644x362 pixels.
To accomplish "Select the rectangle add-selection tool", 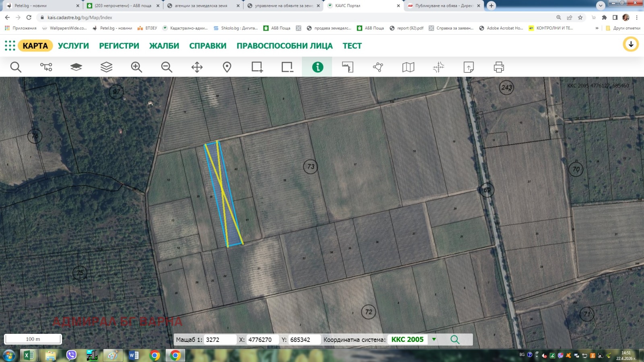I will (x=257, y=67).
